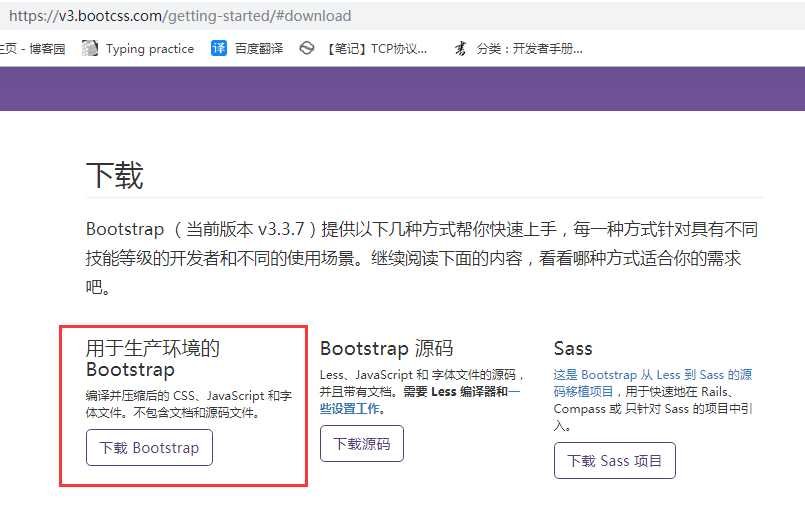Click the Typing practice bookmark favicon
The height and width of the screenshot is (505, 805).
90,48
